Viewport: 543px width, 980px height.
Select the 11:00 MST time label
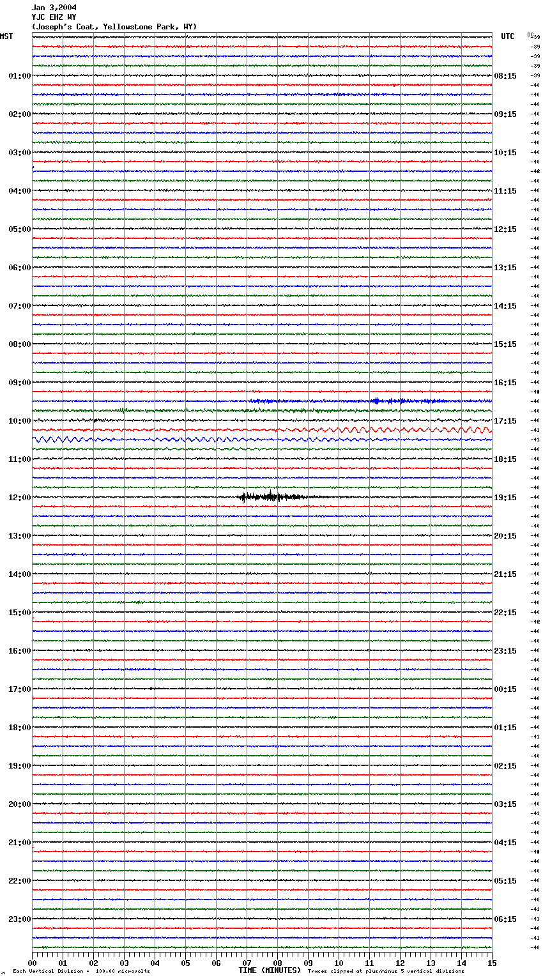click(20, 459)
